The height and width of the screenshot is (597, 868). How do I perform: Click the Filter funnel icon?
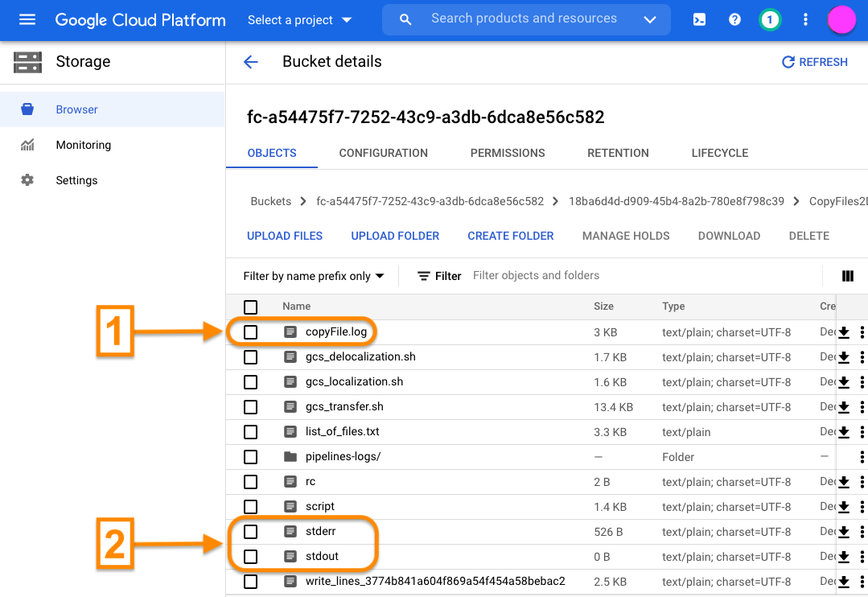point(423,276)
